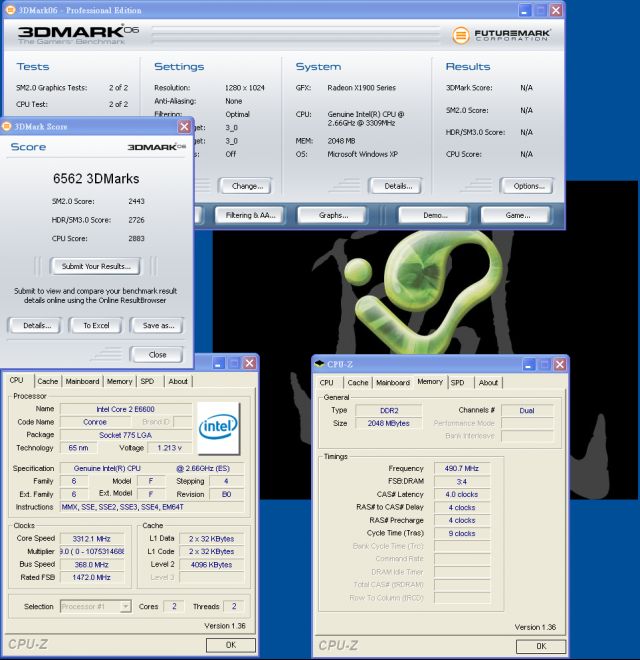Image resolution: width=640 pixels, height=660 pixels.
Task: Click the Bus Speed value 368.0 MHz
Action: 92,564
